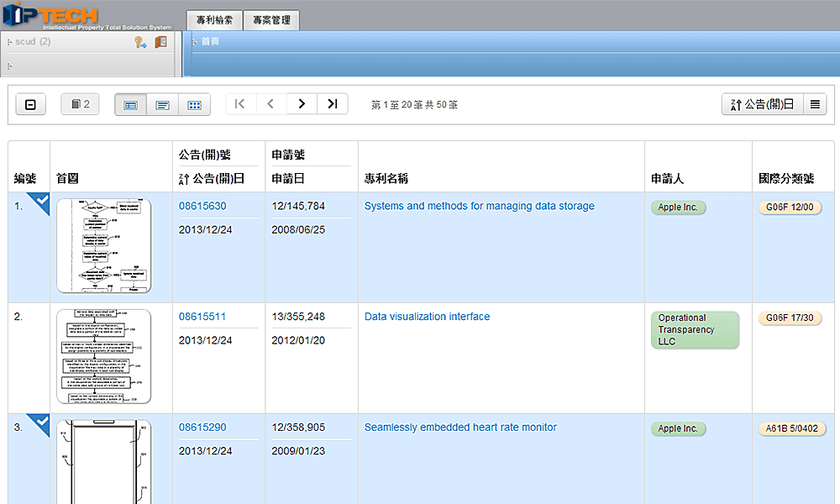Click the result count text 第1至20筆共50筆
840x504 pixels.
pos(415,105)
